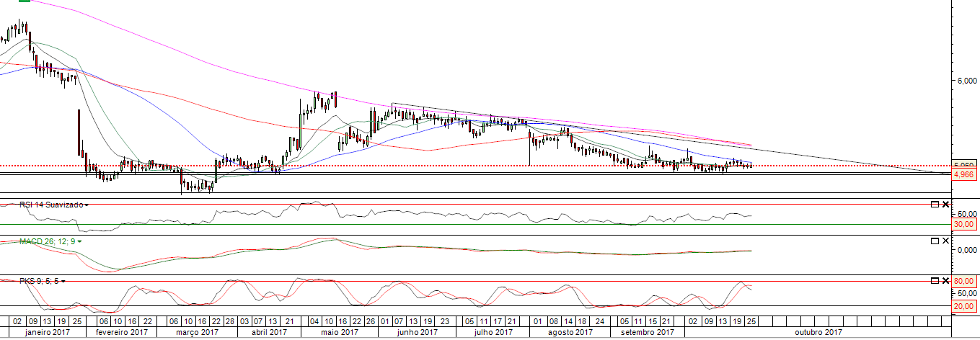The height and width of the screenshot is (340, 980).
Task: Select the 20,00 PKS level label
Action: tap(964, 306)
